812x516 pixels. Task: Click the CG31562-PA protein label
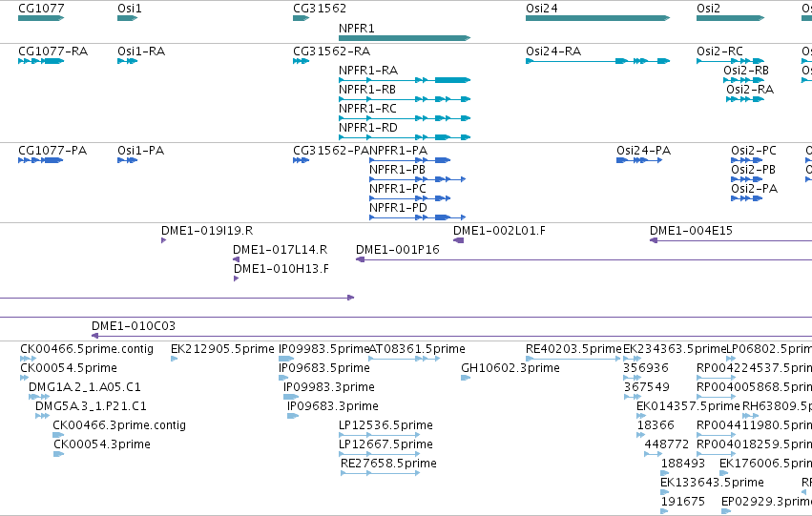pyautogui.click(x=331, y=151)
